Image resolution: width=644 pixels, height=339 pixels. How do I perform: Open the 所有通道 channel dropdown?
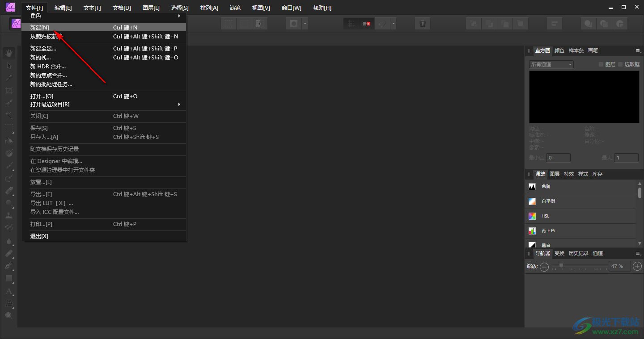click(x=551, y=64)
